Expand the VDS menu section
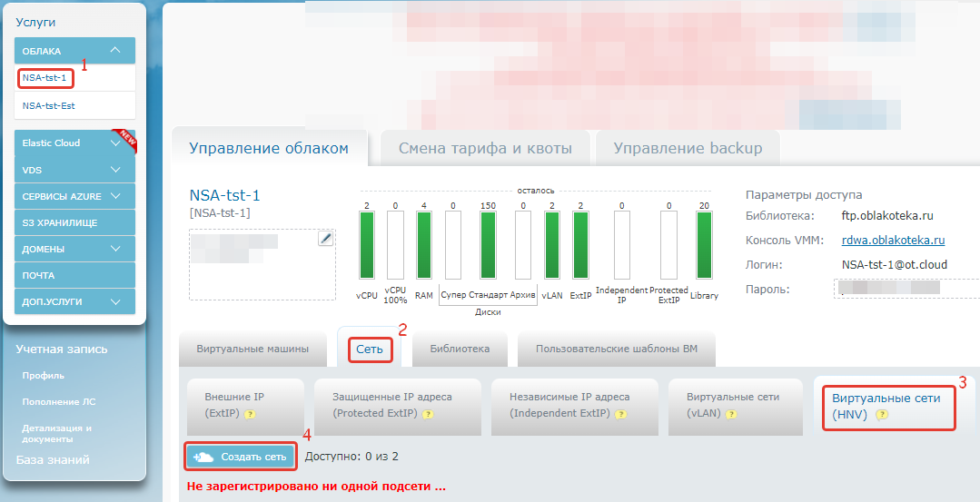980x502 pixels. point(115,170)
